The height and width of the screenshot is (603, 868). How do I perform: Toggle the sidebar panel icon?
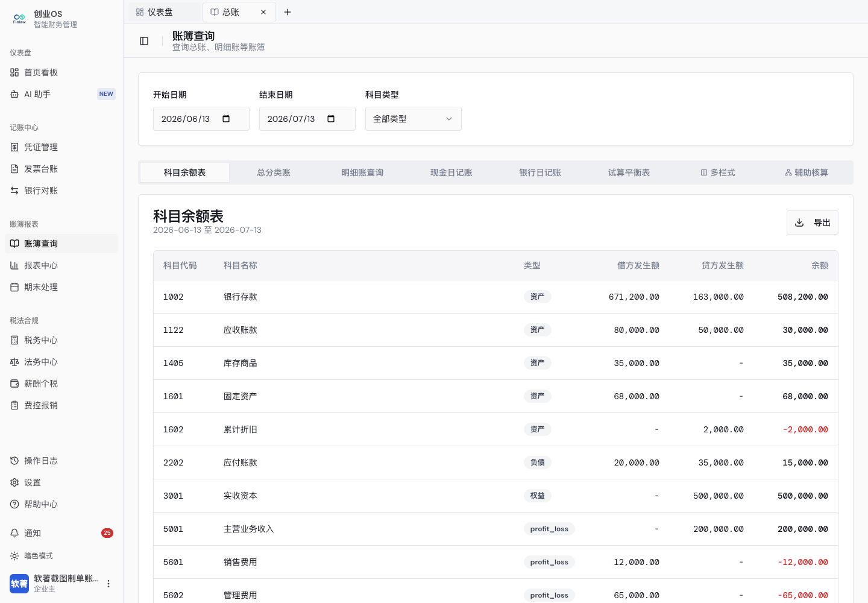click(x=144, y=41)
